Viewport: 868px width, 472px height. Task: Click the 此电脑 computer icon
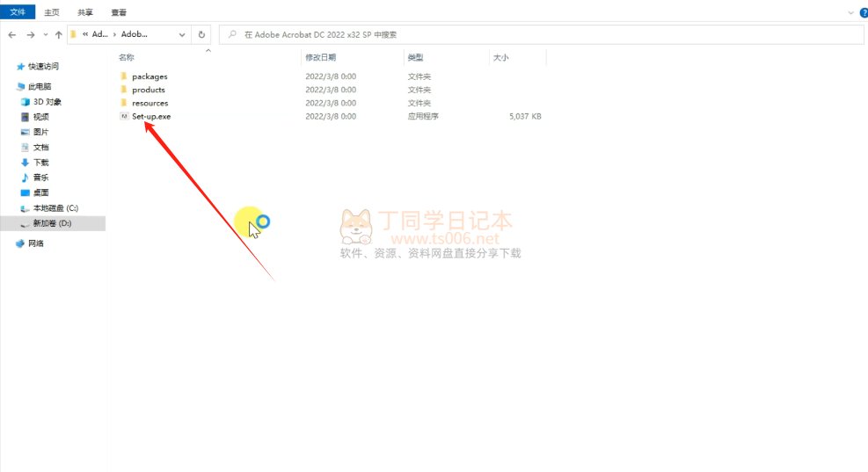click(x=20, y=86)
